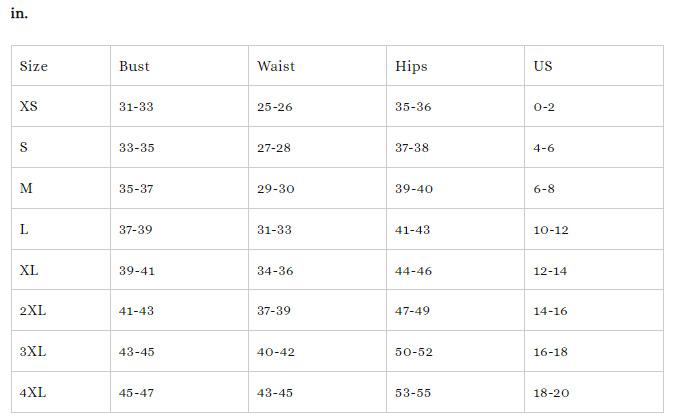This screenshot has width=675, height=420.
Task: Select the XS size row label
Action: coord(29,106)
